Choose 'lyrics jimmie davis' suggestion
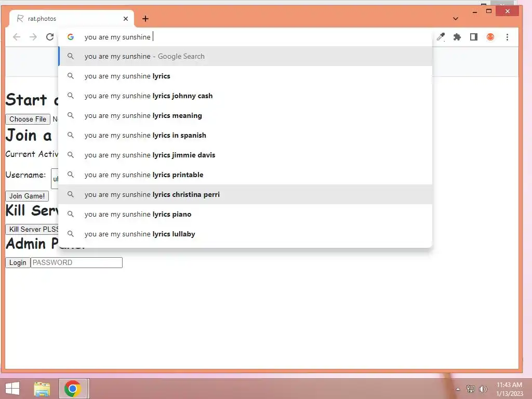Viewport: 532px width, 399px height. coord(246,155)
